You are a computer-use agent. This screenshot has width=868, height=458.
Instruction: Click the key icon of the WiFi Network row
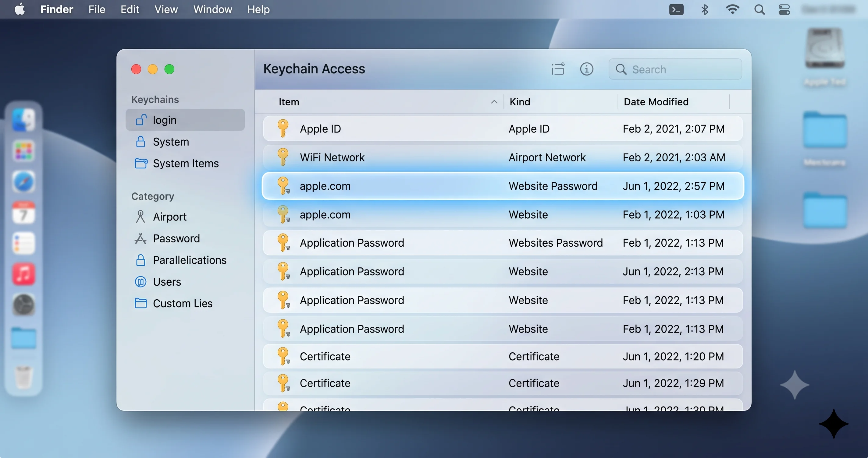283,157
